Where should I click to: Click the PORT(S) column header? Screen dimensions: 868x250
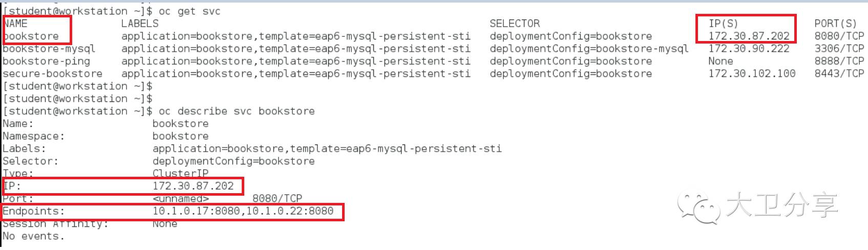click(x=835, y=24)
